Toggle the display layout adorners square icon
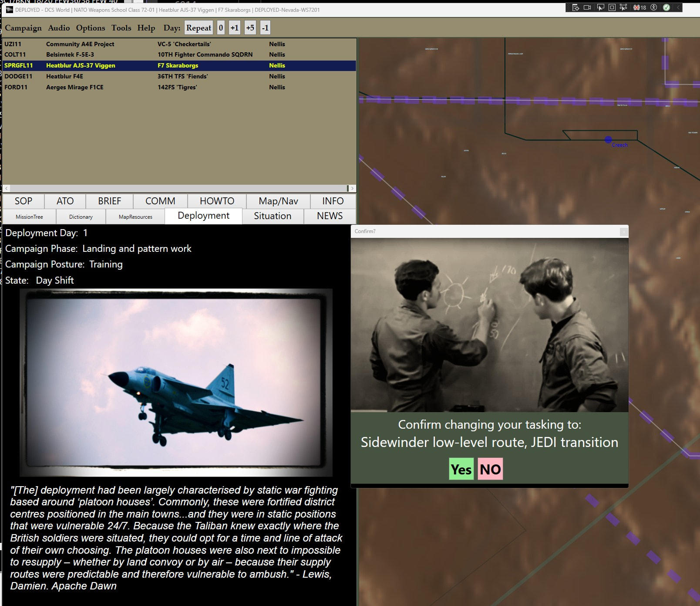 tap(612, 7)
